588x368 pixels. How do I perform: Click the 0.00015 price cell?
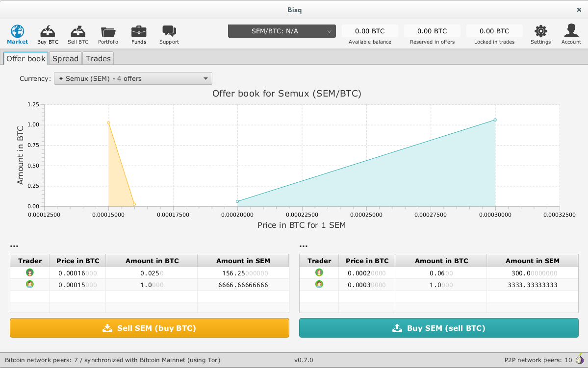click(x=77, y=285)
